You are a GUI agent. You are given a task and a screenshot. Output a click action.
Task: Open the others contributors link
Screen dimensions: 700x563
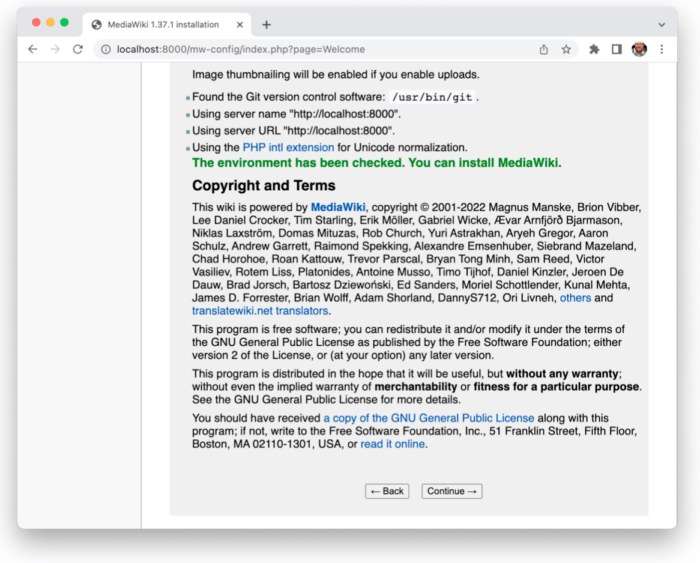point(575,298)
